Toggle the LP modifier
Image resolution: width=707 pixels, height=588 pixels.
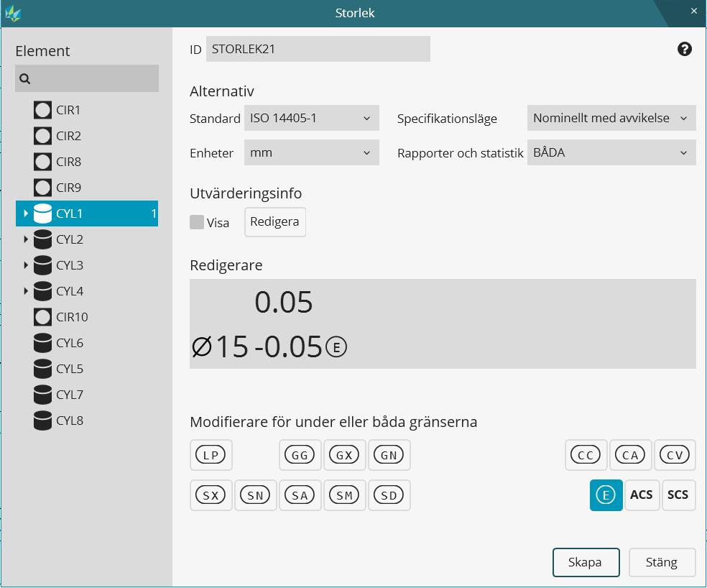coord(211,455)
